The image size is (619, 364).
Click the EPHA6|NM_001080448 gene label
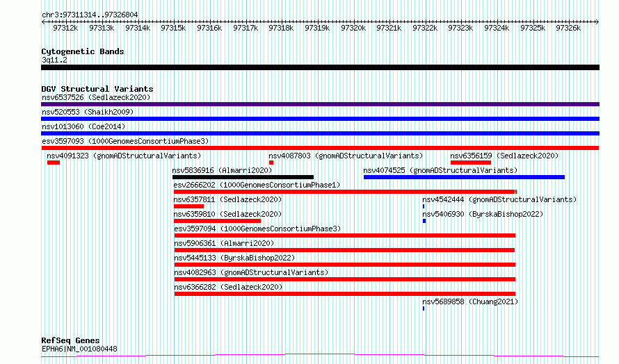click(x=79, y=349)
